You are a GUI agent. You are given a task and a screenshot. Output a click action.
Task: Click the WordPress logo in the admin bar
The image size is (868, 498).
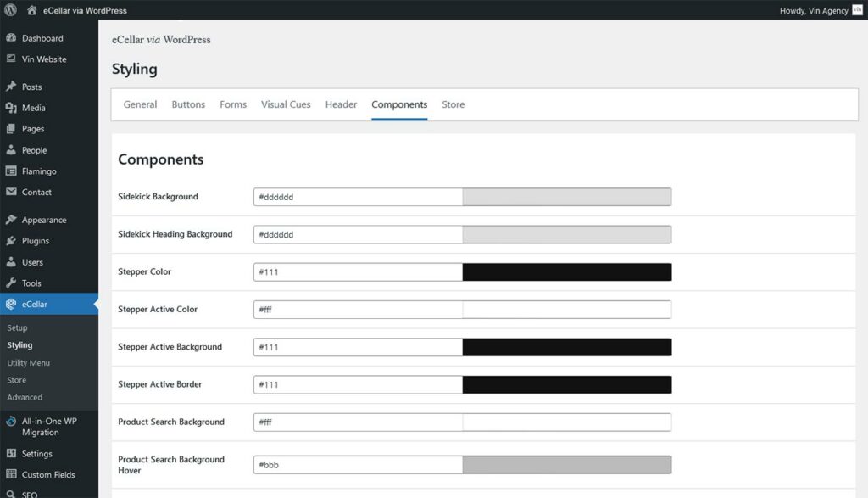click(9, 10)
